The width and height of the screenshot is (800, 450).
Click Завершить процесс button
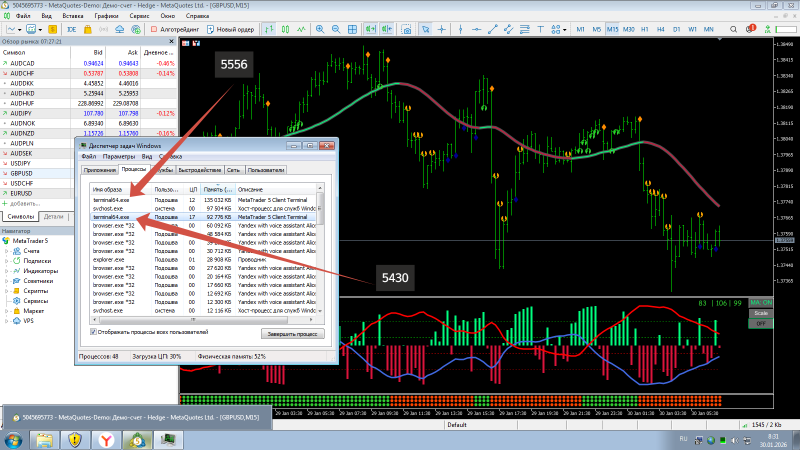point(292,334)
